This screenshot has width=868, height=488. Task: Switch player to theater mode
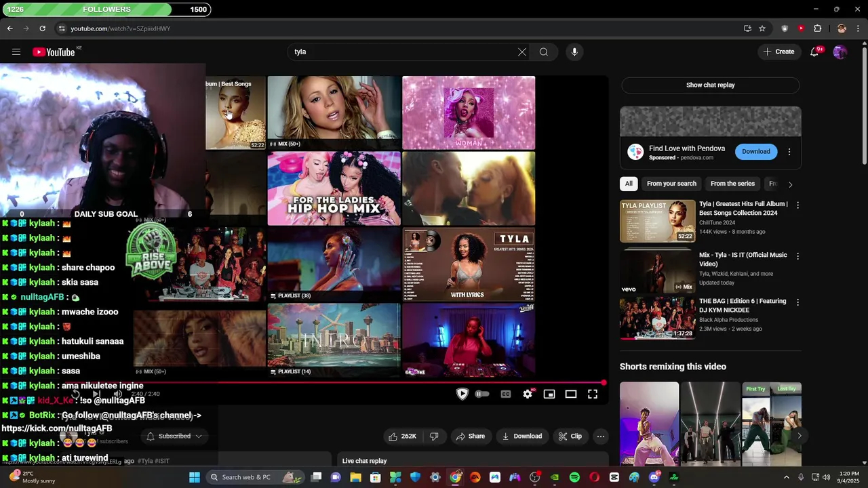571,394
